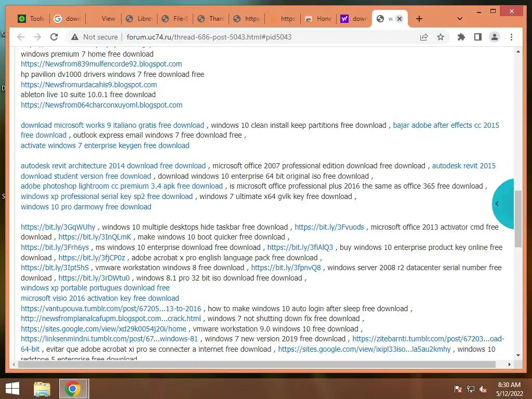This screenshot has height=399, width=532.
Task: Click the network tray icon
Action: pos(471,389)
